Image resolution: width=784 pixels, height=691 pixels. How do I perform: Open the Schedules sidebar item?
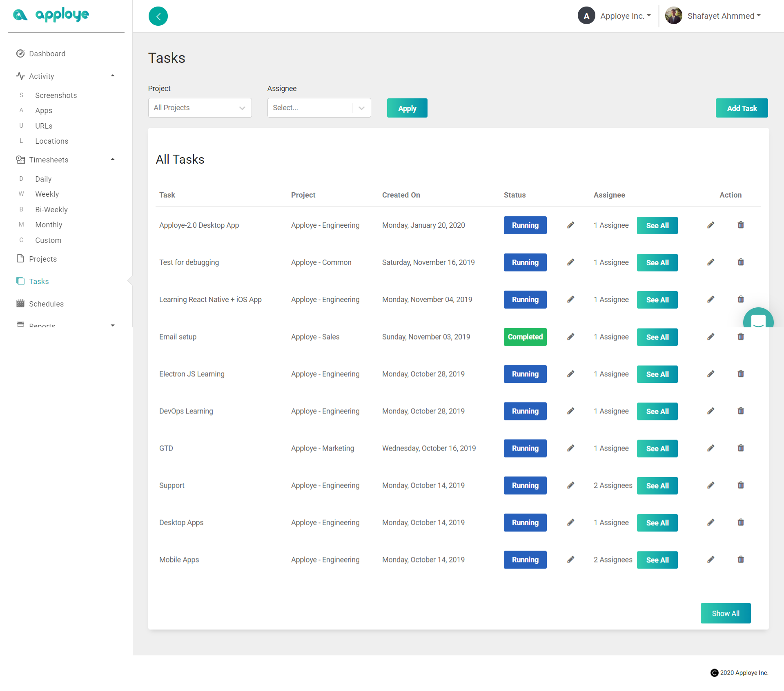[x=40, y=304]
